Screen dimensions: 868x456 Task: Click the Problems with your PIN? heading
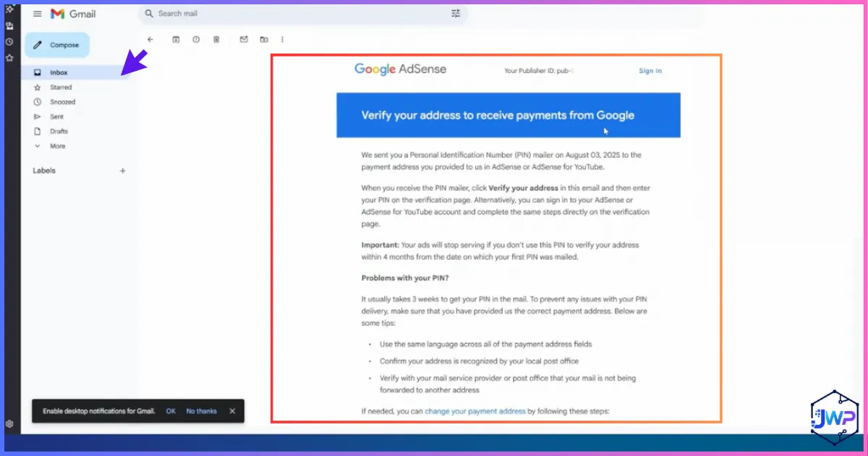(x=405, y=278)
